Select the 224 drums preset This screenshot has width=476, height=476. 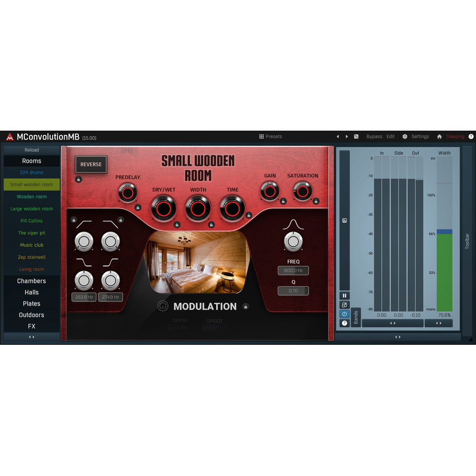[32, 172]
